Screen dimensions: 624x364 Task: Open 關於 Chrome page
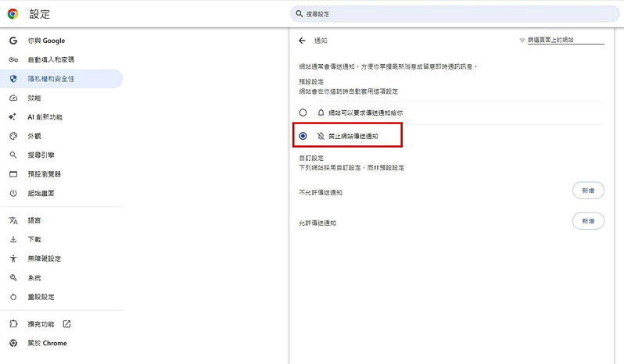62,343
